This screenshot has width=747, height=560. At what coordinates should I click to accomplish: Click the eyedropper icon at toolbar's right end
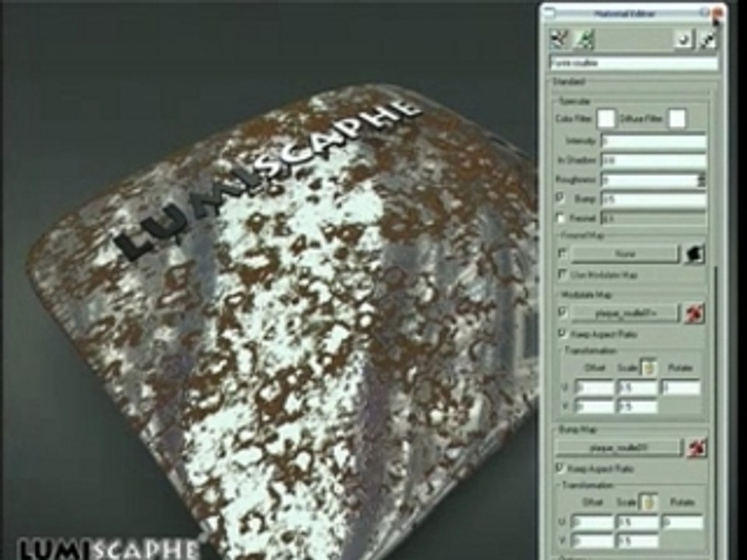(708, 40)
